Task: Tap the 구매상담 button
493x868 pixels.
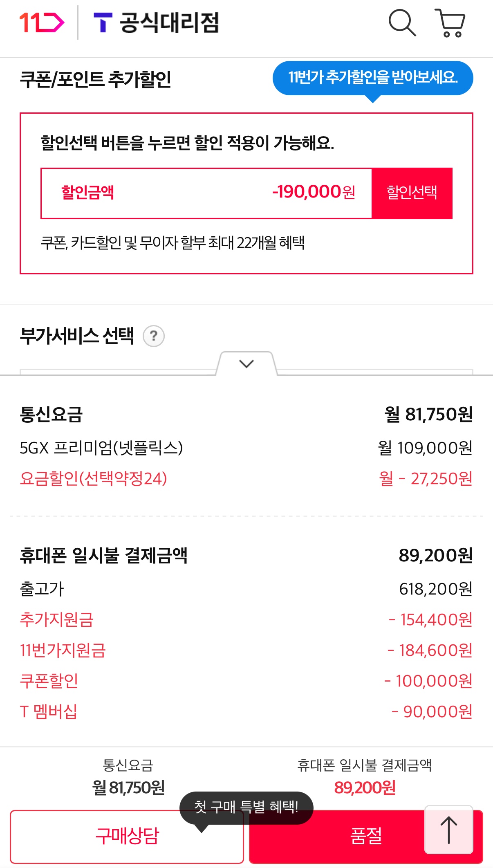Action: 127,836
